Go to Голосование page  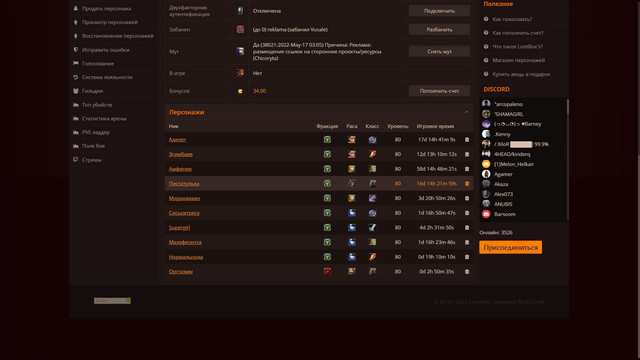[x=98, y=63]
